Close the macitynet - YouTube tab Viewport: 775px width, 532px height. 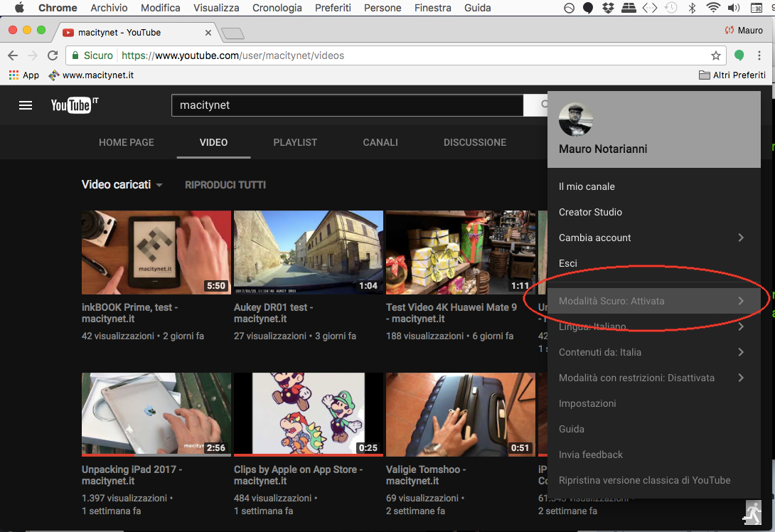click(x=208, y=33)
